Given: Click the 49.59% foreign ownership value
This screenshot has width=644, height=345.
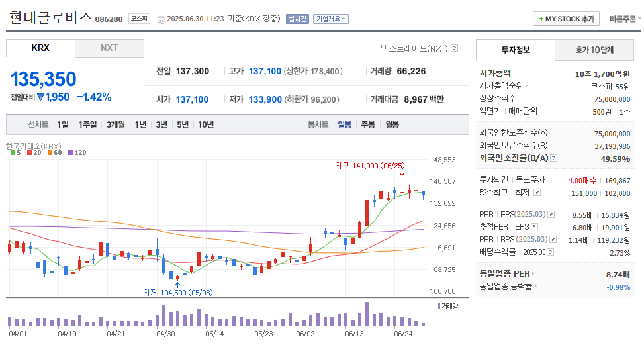Looking at the screenshot, I should click(616, 159).
